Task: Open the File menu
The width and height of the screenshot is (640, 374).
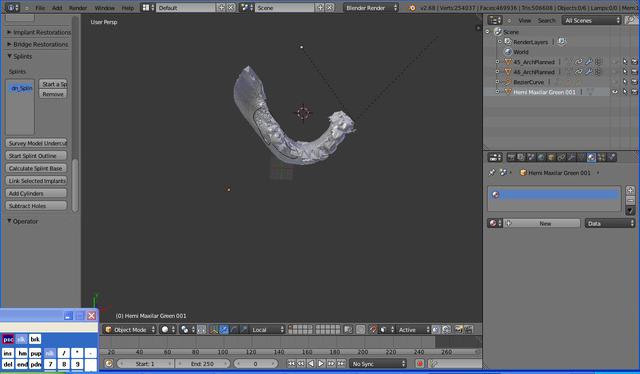Action: (40, 8)
